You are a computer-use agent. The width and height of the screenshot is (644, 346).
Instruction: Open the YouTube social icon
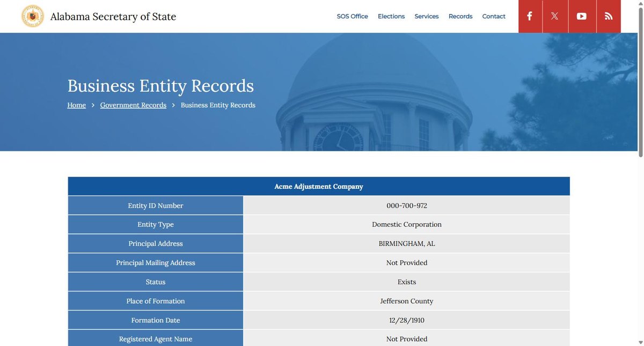click(x=582, y=16)
